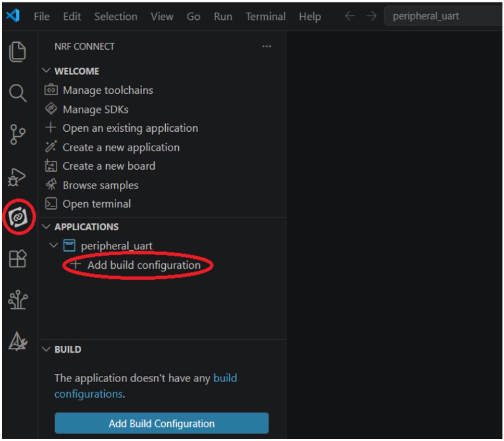Click the plus icon beside Add build configuration
Screen dimensions: 504x441
76,264
